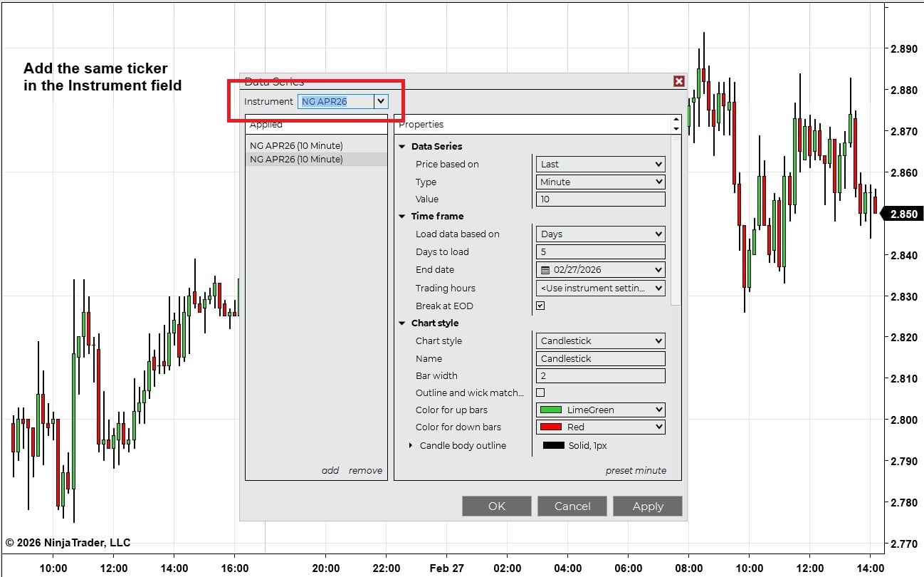Click OK to confirm the data series
Screen dimensions: 924x577
[496, 506]
